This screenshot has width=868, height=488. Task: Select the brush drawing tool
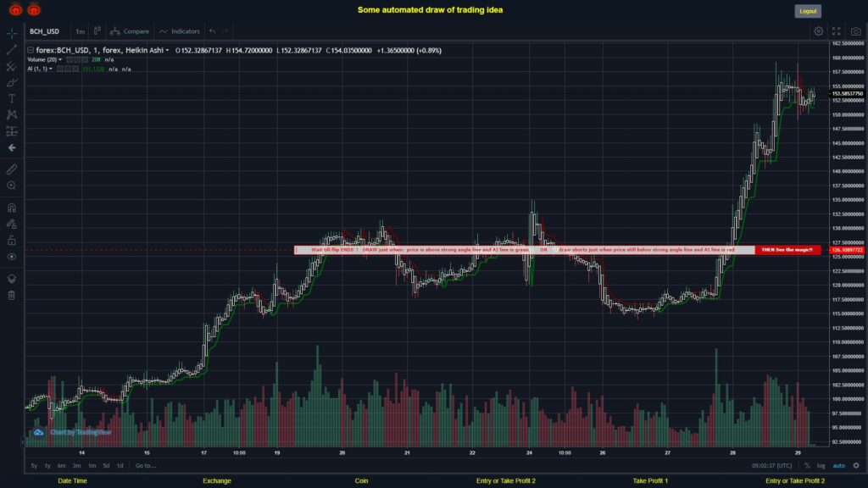point(12,82)
